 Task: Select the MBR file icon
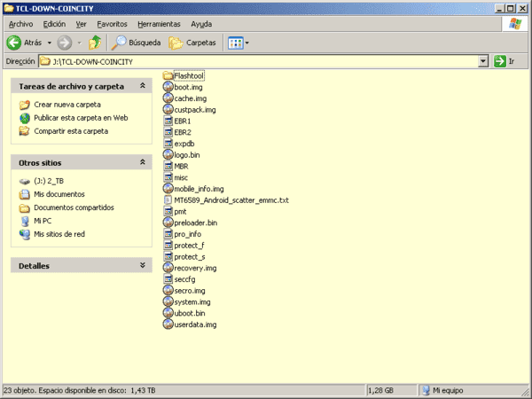point(168,166)
